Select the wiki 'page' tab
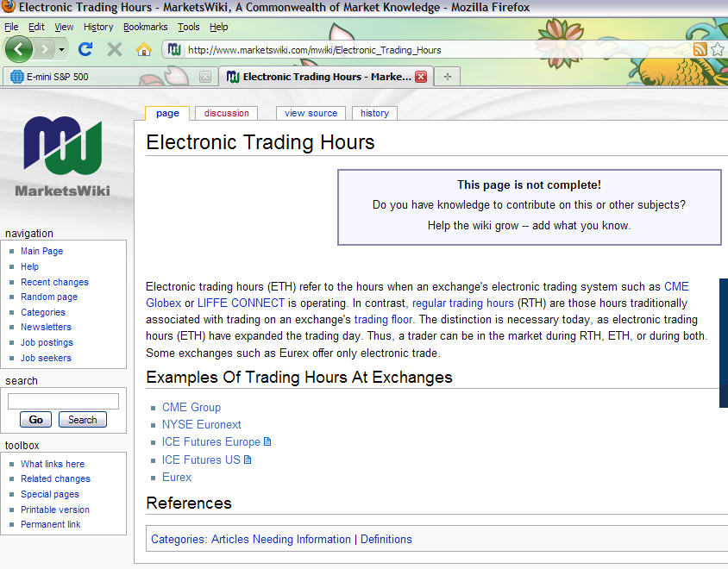Viewport: 728px width, 569px height. click(x=167, y=113)
